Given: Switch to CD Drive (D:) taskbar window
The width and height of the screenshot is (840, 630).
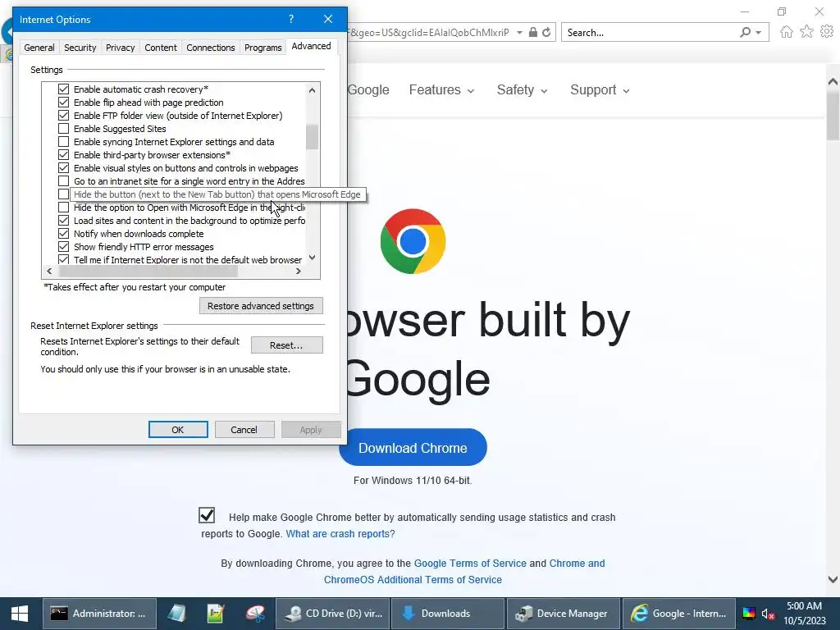Looking at the screenshot, I should [333, 614].
